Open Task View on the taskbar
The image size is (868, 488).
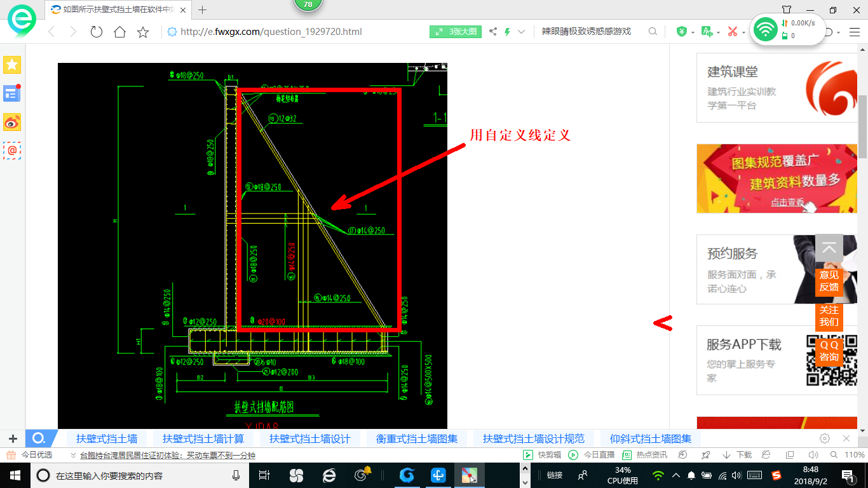click(264, 475)
